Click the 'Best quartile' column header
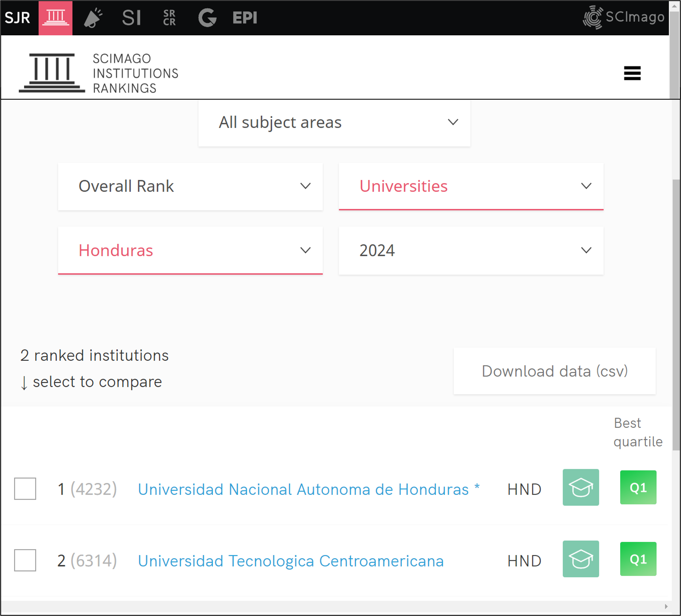 pyautogui.click(x=638, y=432)
